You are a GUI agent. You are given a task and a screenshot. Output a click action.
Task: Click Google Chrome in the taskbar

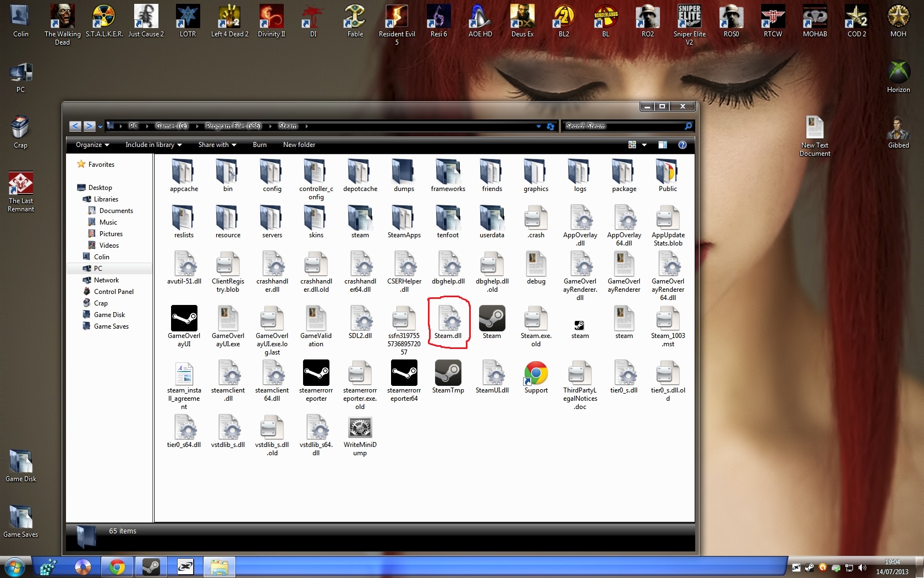coord(117,566)
